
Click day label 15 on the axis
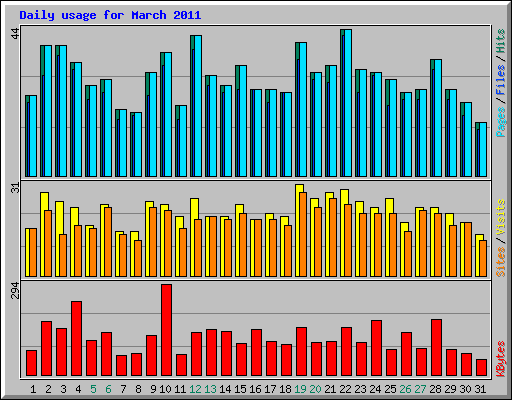click(240, 389)
